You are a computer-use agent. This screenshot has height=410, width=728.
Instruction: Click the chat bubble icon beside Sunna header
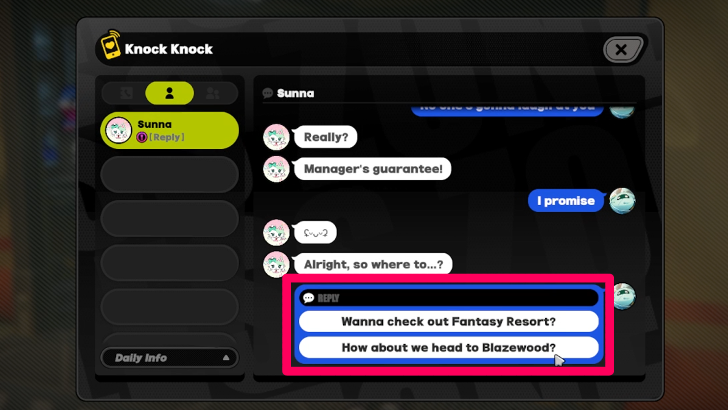click(267, 93)
